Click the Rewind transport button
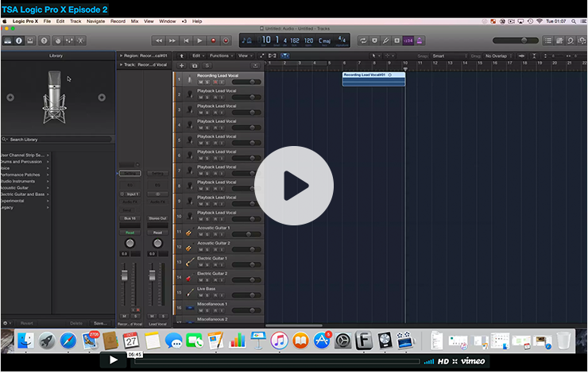588x373 pixels. [159, 40]
